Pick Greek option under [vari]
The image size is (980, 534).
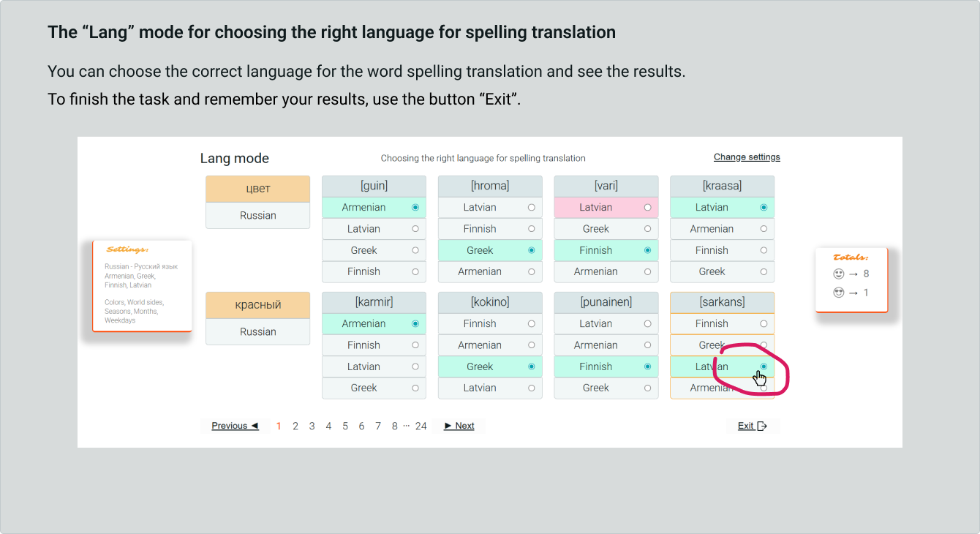click(x=606, y=229)
